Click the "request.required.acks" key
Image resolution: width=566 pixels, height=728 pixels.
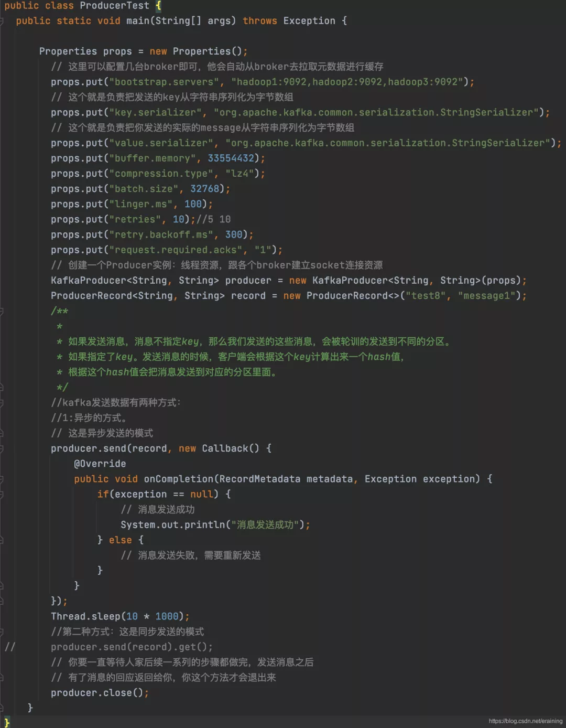[x=176, y=250]
